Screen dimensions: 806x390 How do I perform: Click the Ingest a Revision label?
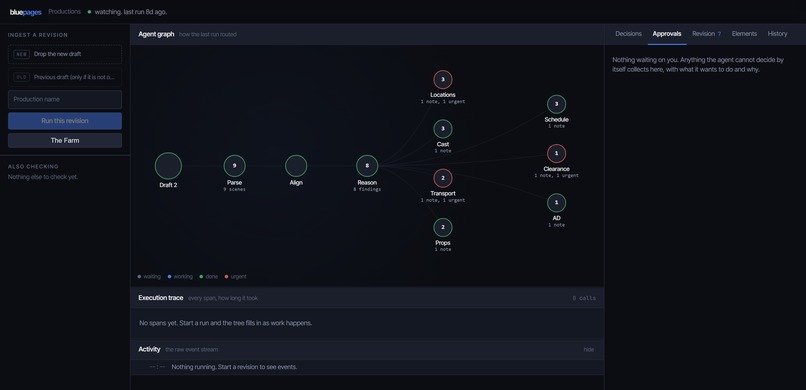38,35
